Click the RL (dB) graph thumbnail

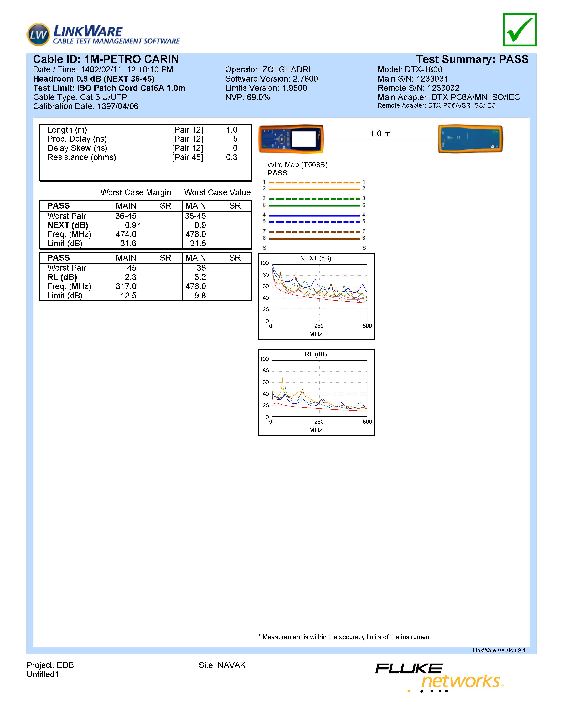click(x=316, y=392)
